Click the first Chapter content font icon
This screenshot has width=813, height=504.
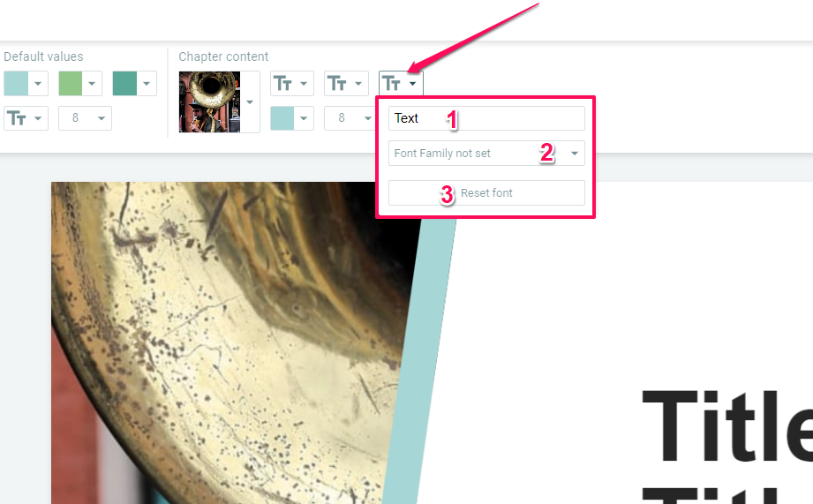(x=283, y=84)
